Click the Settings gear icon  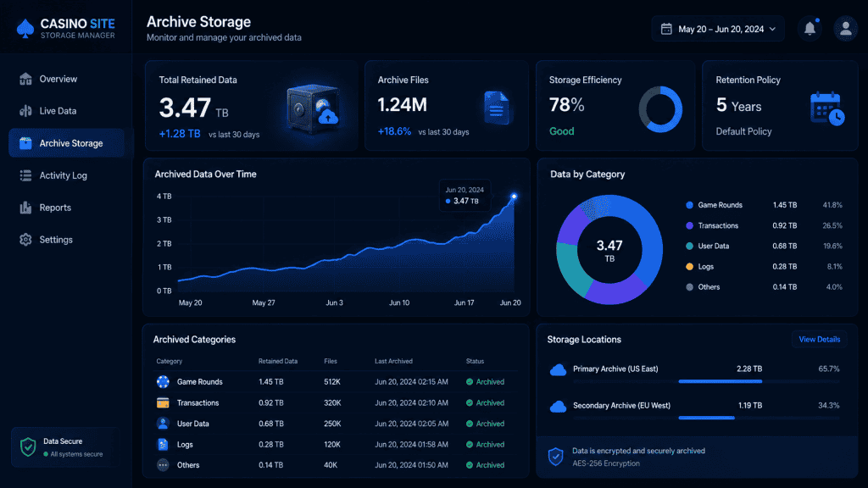25,240
